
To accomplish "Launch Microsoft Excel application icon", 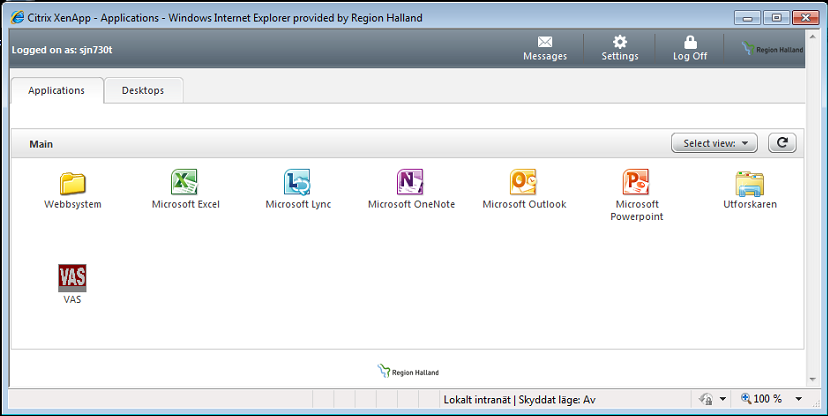I will [184, 182].
